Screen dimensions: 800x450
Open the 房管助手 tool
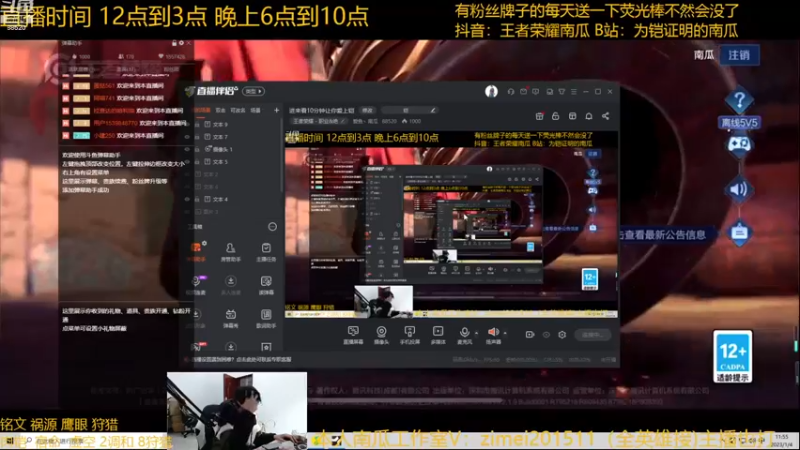231,252
